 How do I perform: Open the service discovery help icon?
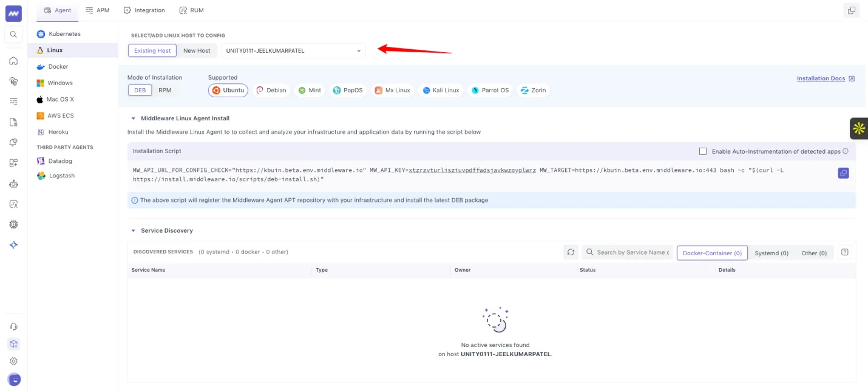pyautogui.click(x=844, y=252)
